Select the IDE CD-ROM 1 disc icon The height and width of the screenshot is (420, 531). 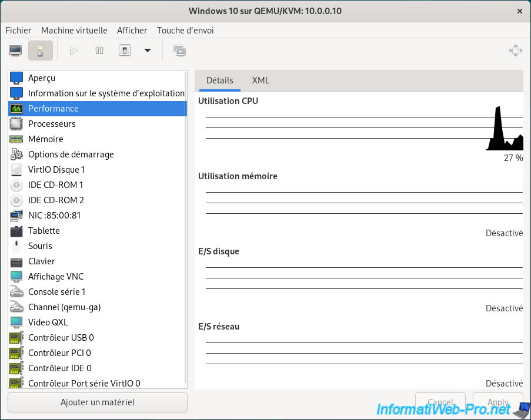coord(16,185)
